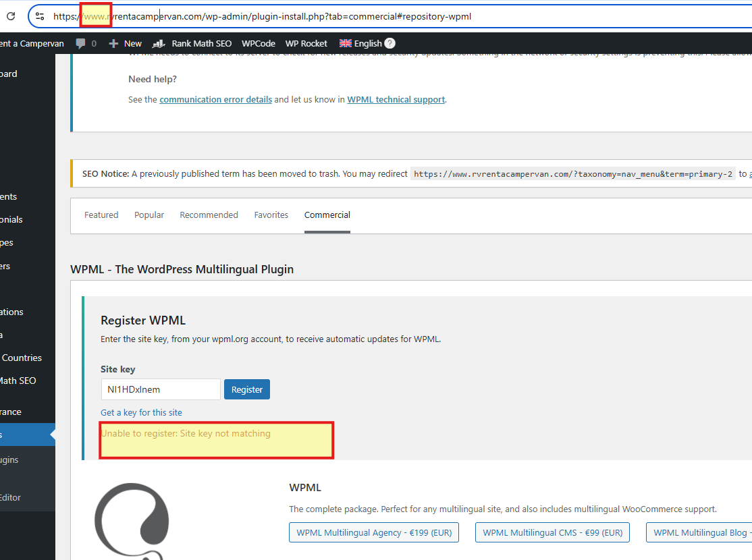Open the New content menu in admin bar
The image size is (752, 560).
click(x=125, y=44)
